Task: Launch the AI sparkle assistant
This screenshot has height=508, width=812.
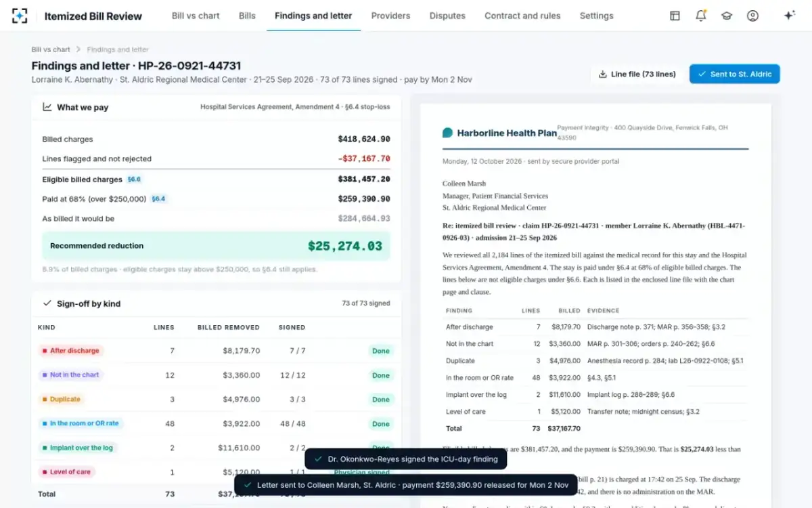Action: coord(789,16)
